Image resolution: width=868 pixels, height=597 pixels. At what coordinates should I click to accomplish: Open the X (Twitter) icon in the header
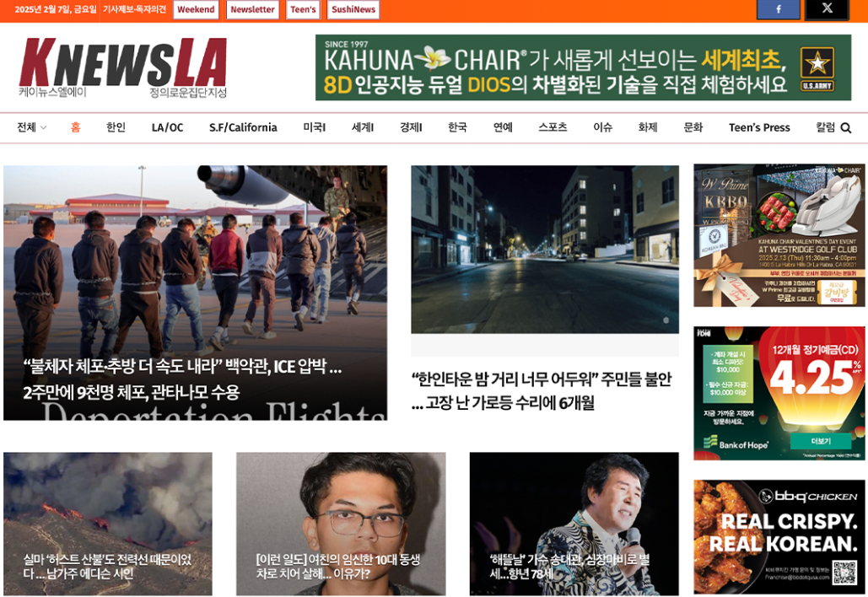click(828, 9)
